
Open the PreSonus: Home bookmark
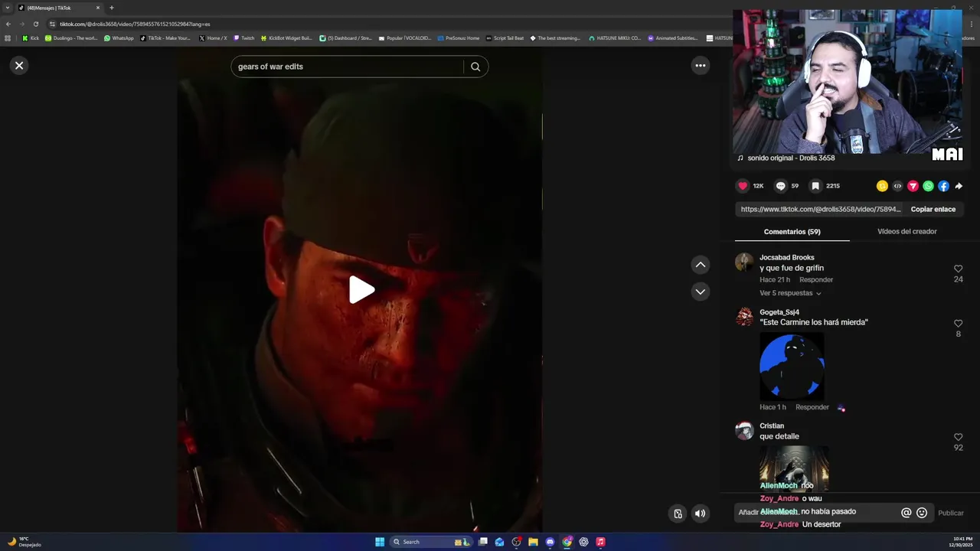(458, 38)
